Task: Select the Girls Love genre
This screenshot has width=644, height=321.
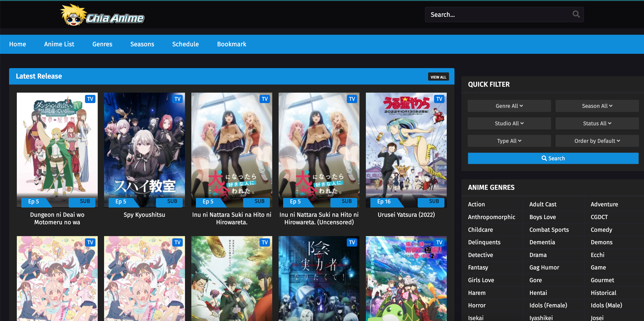Action: [481, 280]
